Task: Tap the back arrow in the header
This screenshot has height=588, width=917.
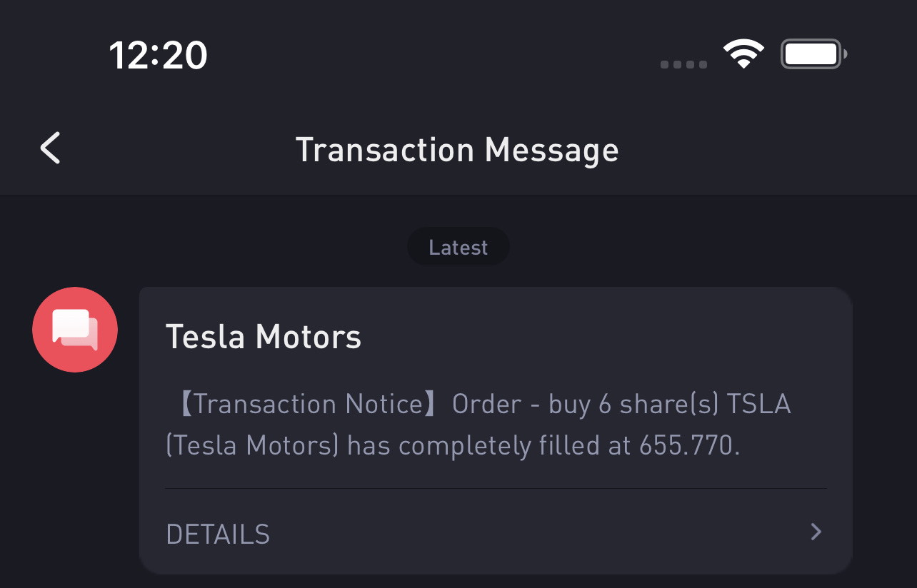Action: (x=50, y=149)
